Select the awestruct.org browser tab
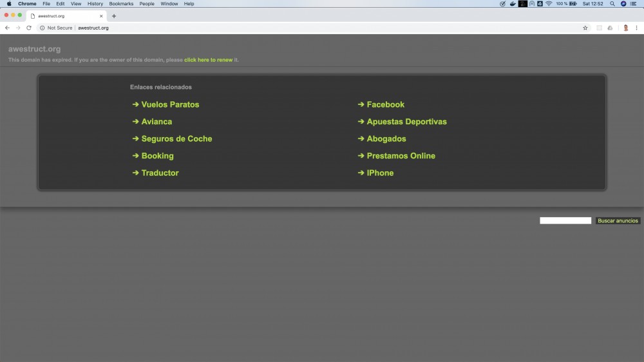The image size is (644, 362). pyautogui.click(x=66, y=16)
